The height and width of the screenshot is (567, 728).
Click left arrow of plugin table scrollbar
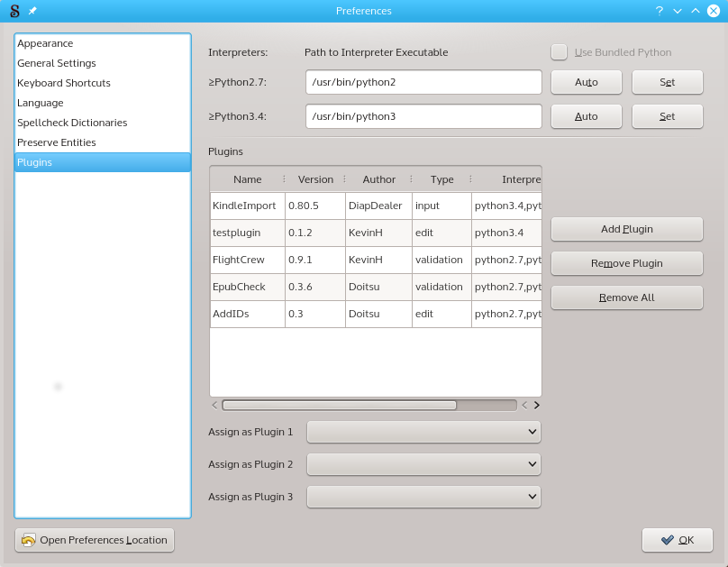(x=214, y=406)
